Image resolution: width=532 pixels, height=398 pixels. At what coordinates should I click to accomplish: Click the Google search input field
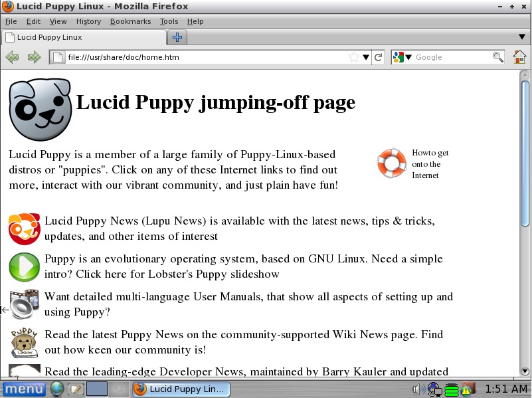453,57
